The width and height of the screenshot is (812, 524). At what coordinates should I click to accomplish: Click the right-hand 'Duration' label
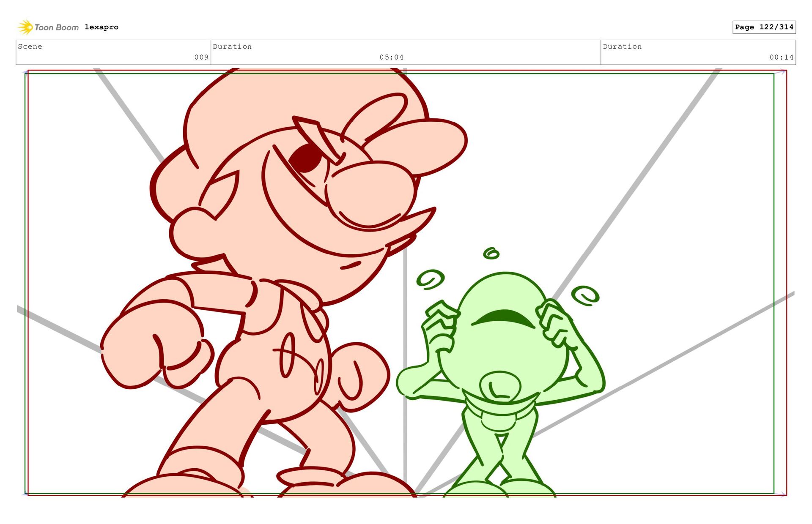click(x=622, y=46)
